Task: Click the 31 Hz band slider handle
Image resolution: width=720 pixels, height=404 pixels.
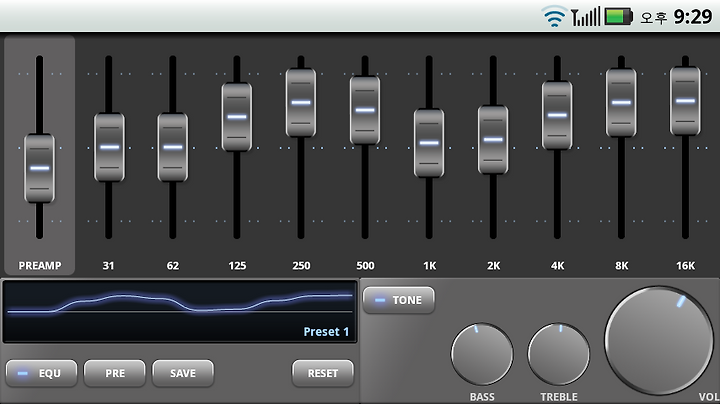Action: click(x=109, y=147)
